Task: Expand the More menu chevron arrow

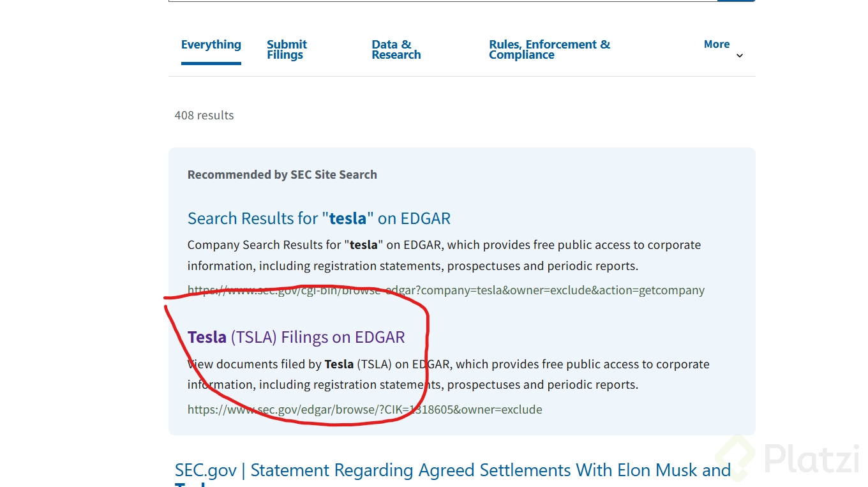Action: pyautogui.click(x=740, y=56)
